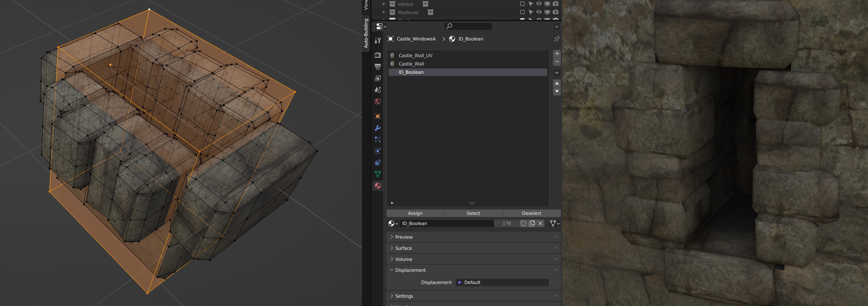Disable Venice collection in renders

pyautogui.click(x=556, y=4)
